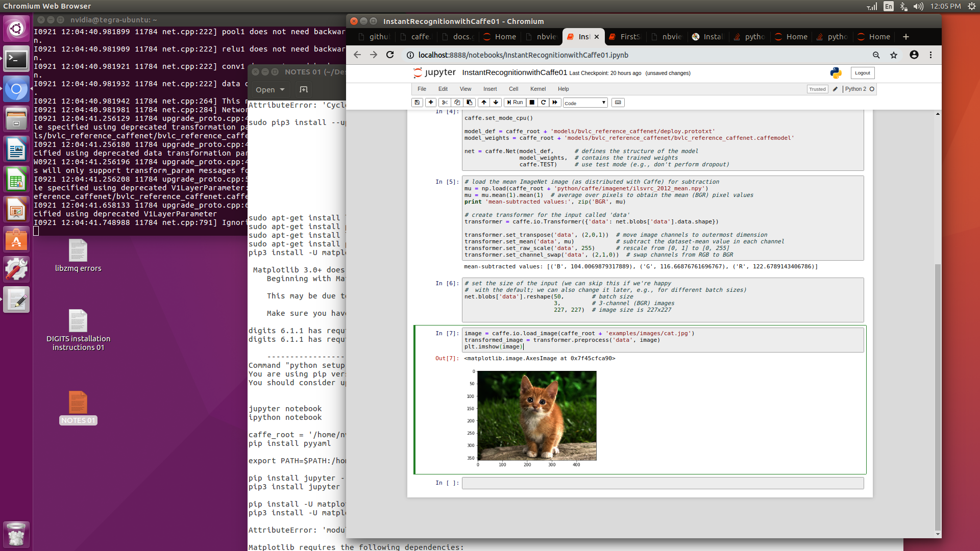Click the Copy selected cells icon

pos(458,102)
